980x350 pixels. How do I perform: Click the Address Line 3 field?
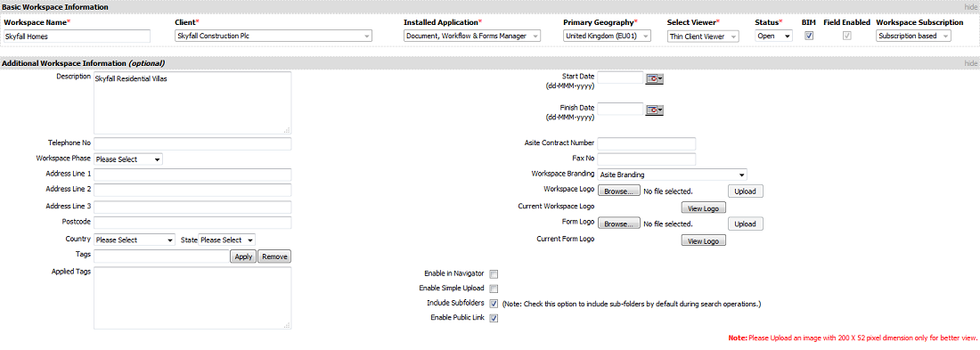(x=192, y=207)
